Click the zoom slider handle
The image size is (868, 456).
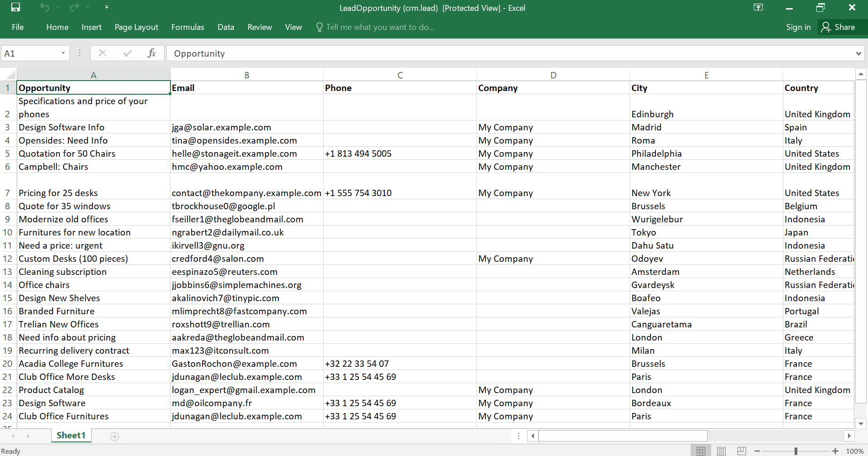point(795,451)
